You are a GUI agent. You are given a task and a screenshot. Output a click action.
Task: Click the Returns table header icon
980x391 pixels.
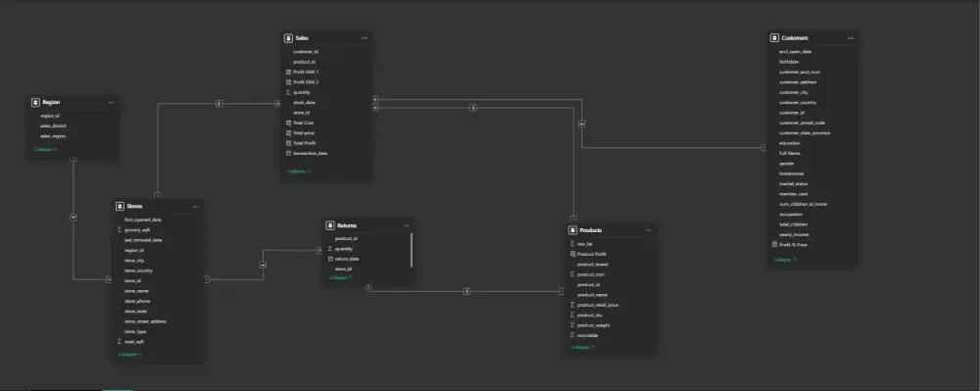[x=330, y=225]
